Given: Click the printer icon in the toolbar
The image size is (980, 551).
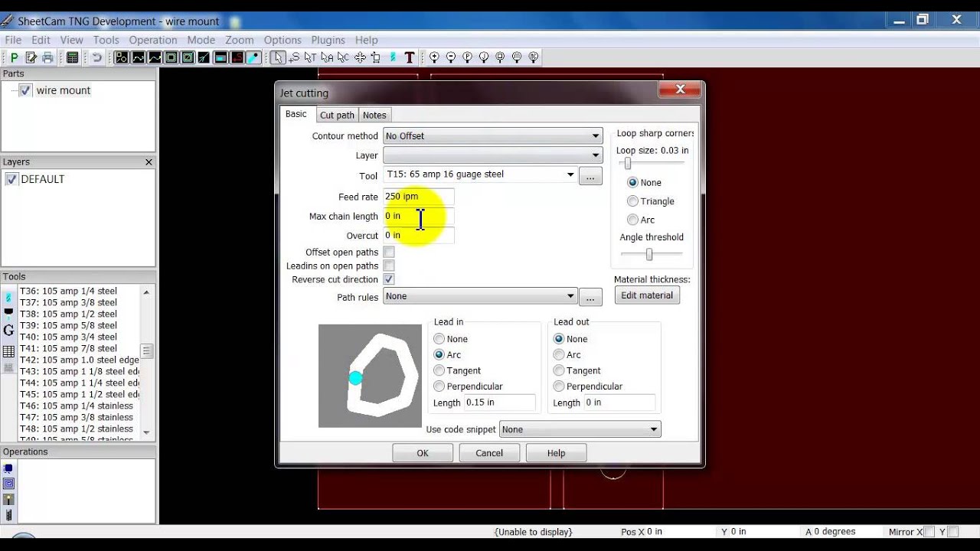Looking at the screenshot, I should pyautogui.click(x=47, y=57).
